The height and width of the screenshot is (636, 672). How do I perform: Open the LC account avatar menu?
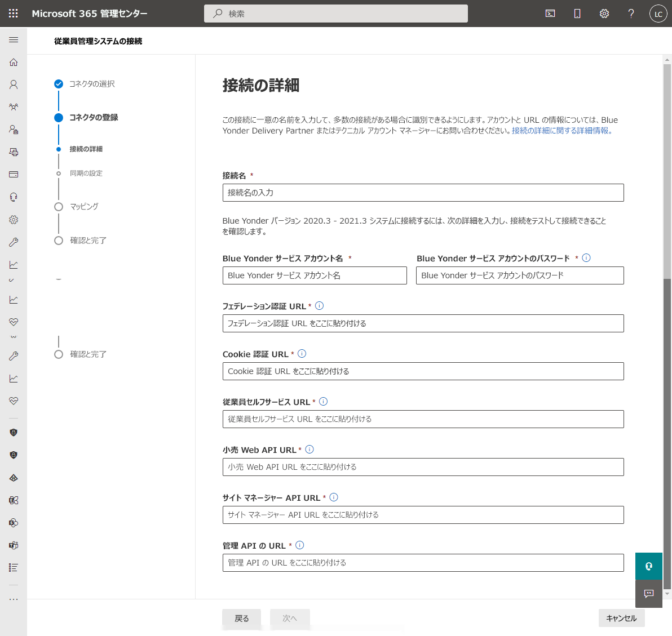click(658, 14)
